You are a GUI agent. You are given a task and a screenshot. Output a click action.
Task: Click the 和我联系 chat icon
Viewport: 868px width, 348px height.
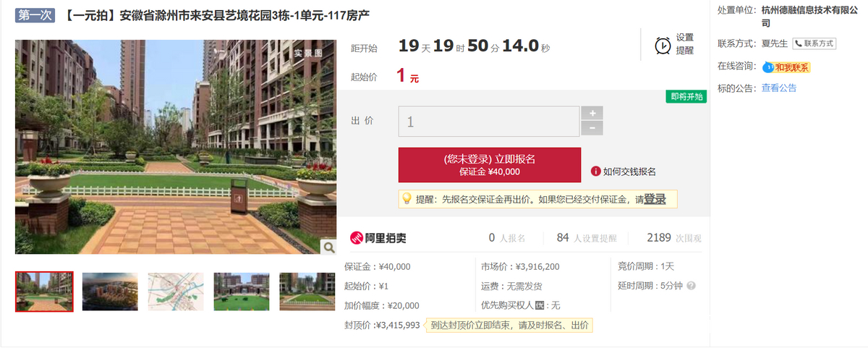point(786,67)
